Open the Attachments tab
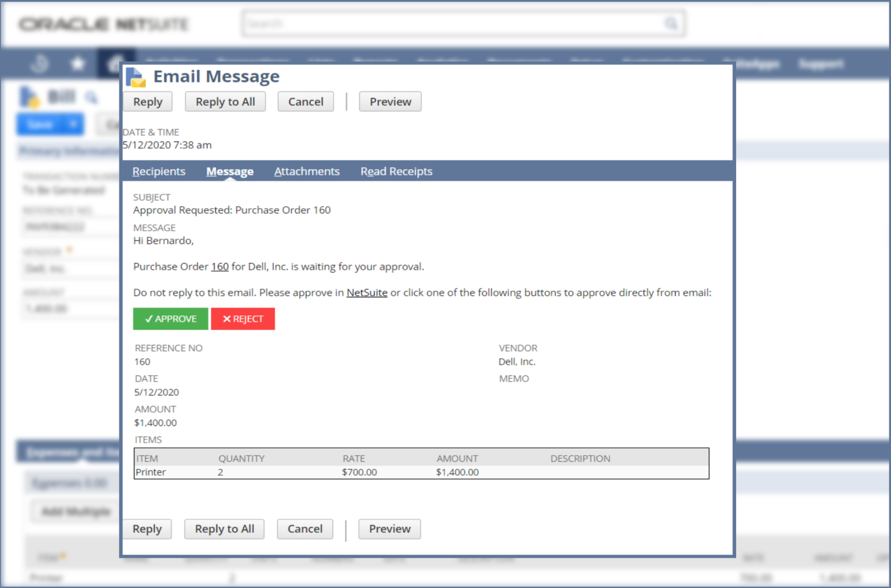 [307, 171]
